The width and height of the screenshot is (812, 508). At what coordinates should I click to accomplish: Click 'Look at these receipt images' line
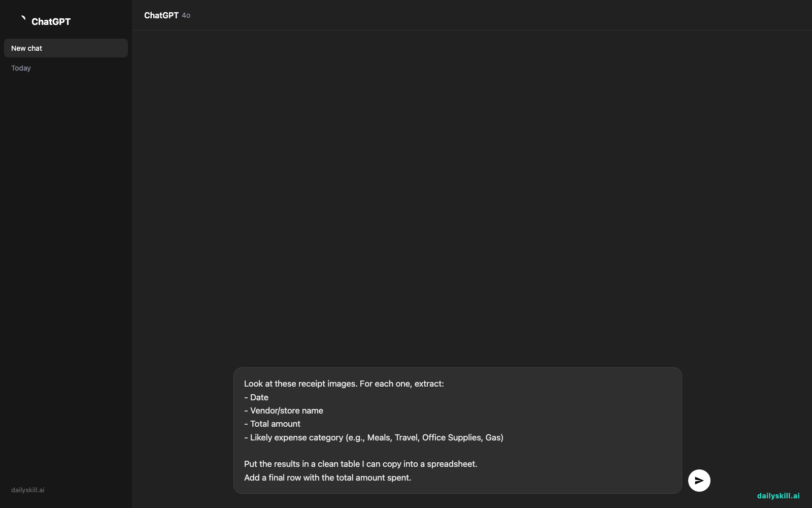click(344, 384)
